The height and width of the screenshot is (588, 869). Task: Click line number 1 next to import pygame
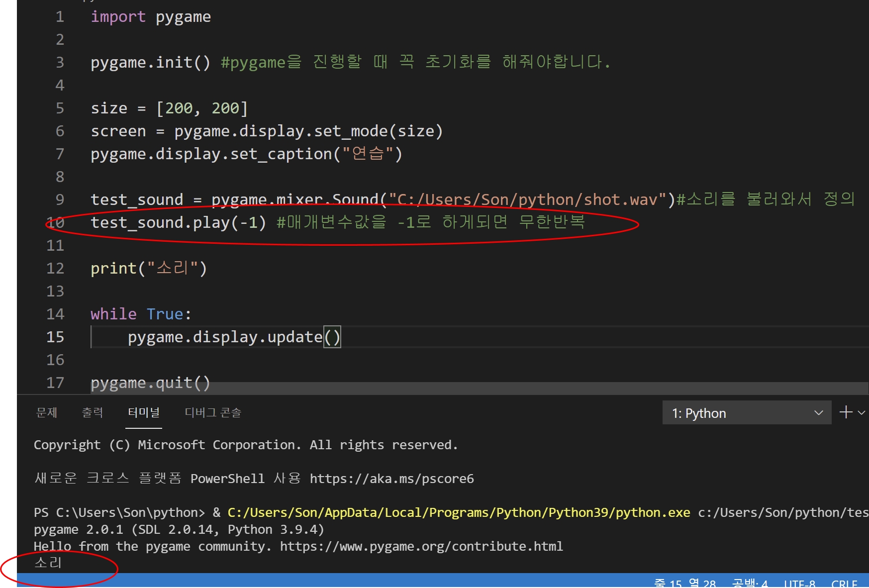coord(59,16)
